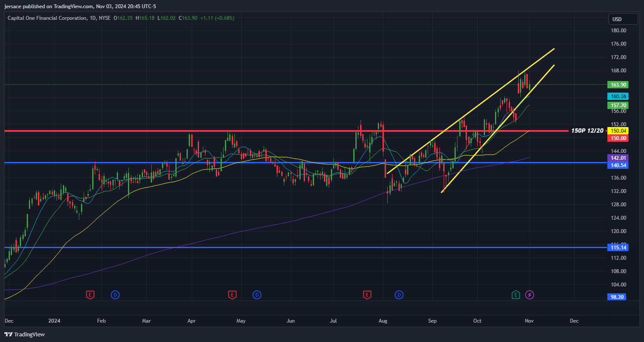The width and height of the screenshot is (644, 342).
Task: Open the USD currency selector
Action: tap(623, 19)
